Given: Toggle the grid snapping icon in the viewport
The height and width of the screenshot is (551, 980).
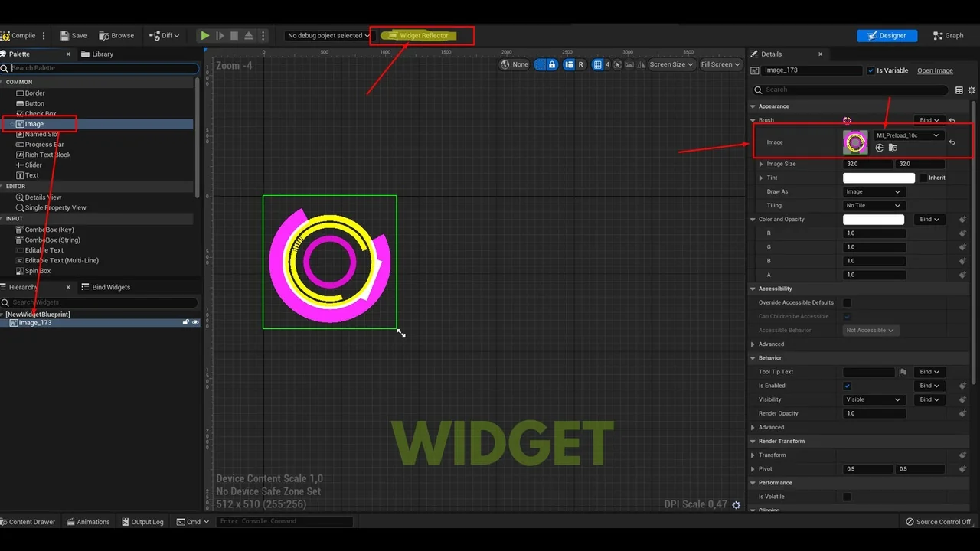Looking at the screenshot, I should coord(597,64).
